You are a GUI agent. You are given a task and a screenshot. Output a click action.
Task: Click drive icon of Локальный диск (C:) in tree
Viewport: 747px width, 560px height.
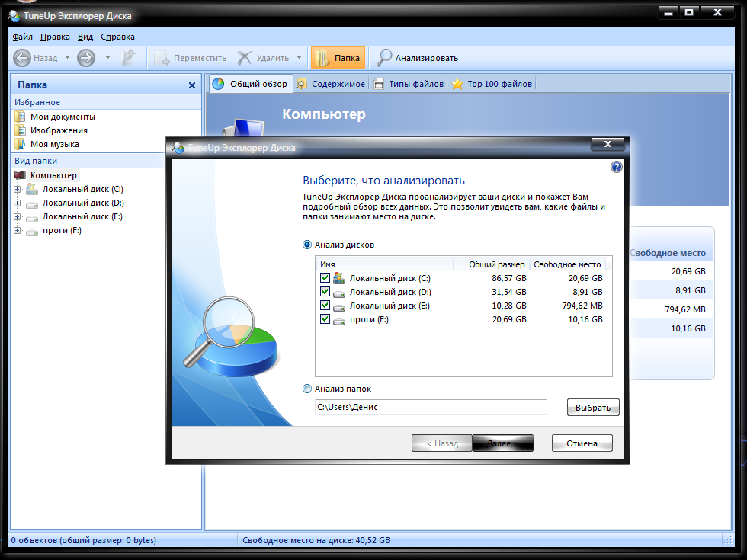click(32, 189)
